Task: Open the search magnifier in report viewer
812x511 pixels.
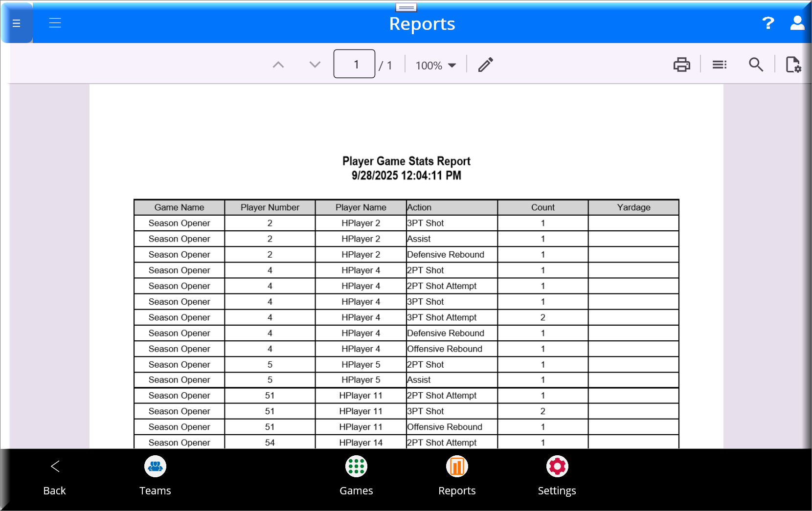Action: (x=756, y=65)
